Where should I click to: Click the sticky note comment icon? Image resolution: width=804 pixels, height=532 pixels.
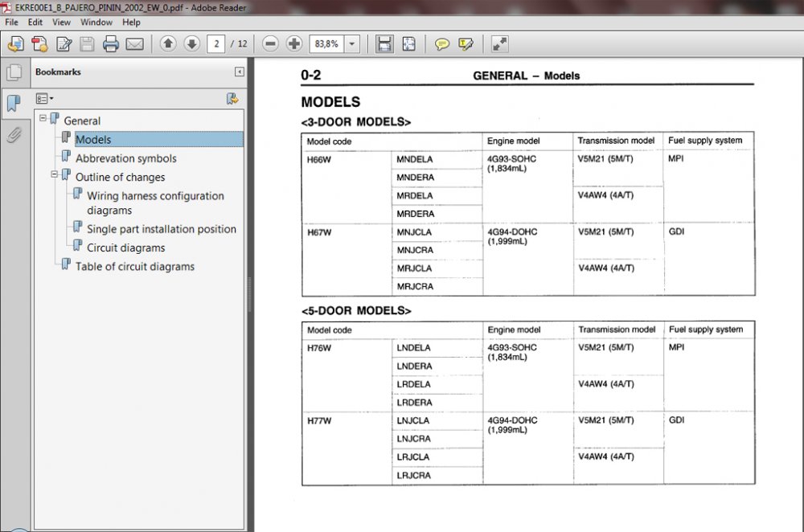[441, 44]
